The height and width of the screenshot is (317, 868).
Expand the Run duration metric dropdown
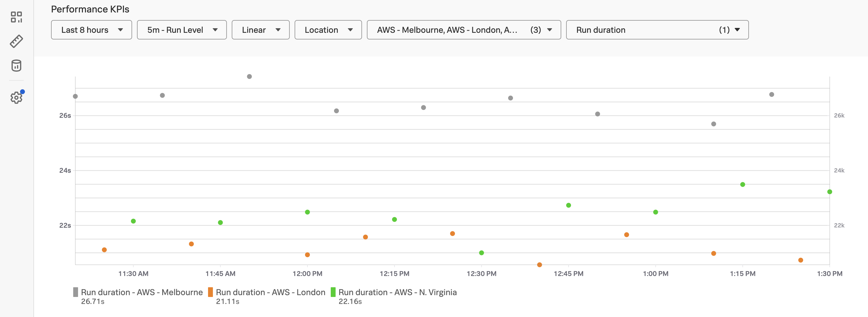tap(657, 30)
